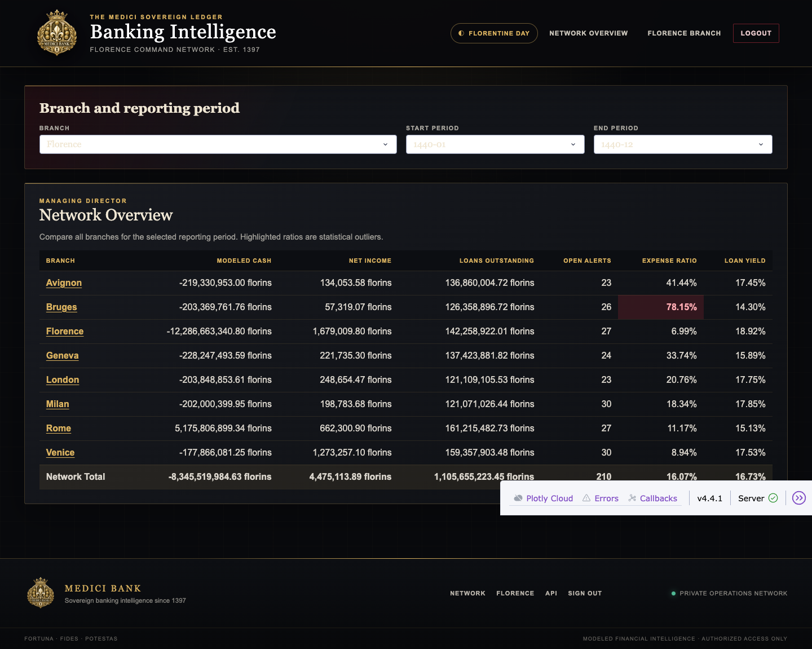Viewport: 812px width, 649px height.
Task: Click the highlighted 78.15% expense ratio cell
Action: (x=661, y=307)
